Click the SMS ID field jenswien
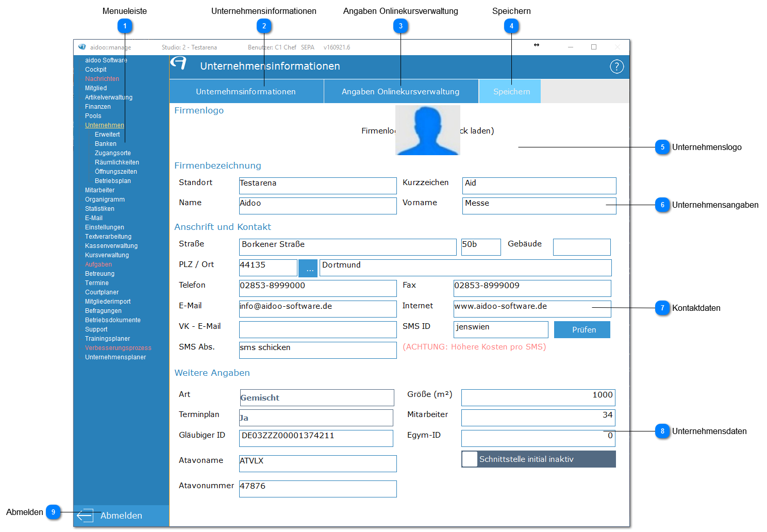This screenshot has width=767, height=532. (x=501, y=329)
